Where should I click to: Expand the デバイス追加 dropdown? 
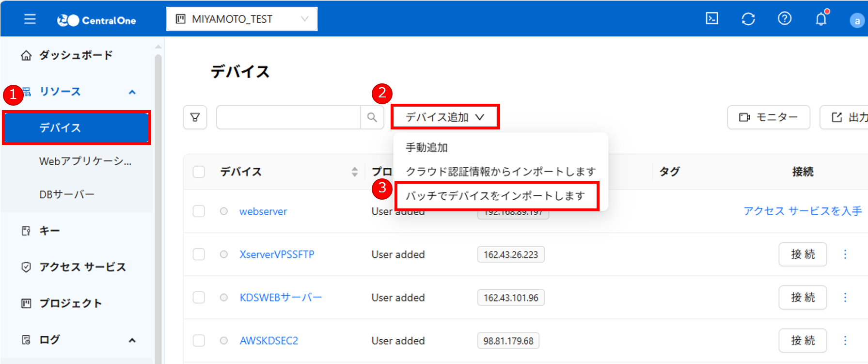[x=445, y=117]
